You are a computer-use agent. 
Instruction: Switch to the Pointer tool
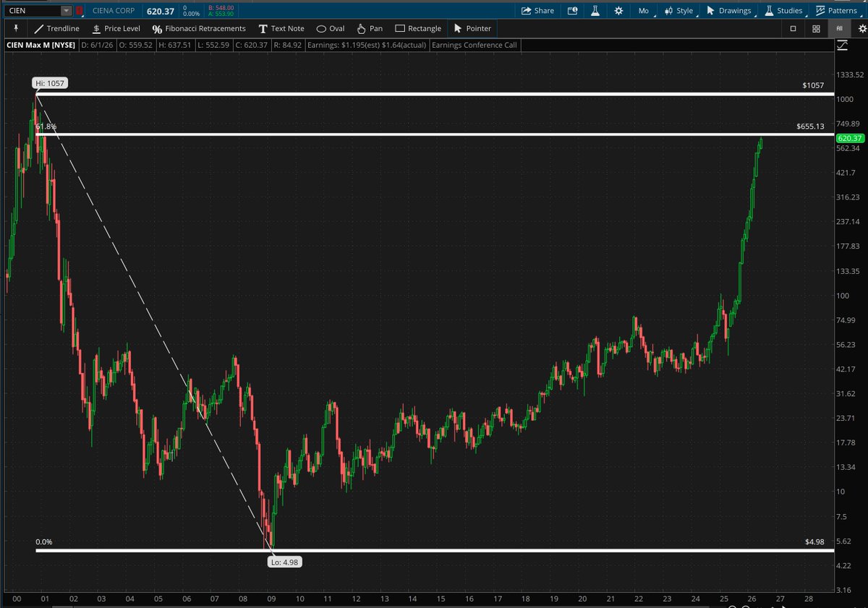(472, 28)
